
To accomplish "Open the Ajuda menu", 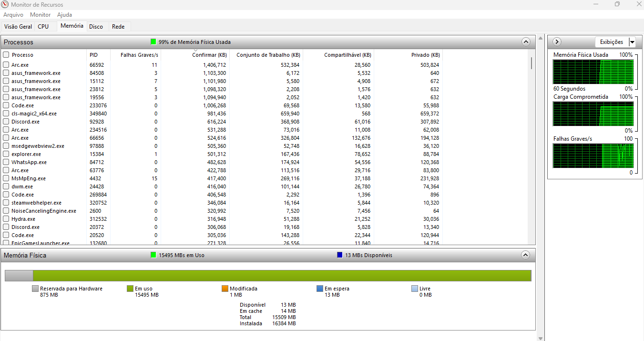I will pyautogui.click(x=64, y=15).
